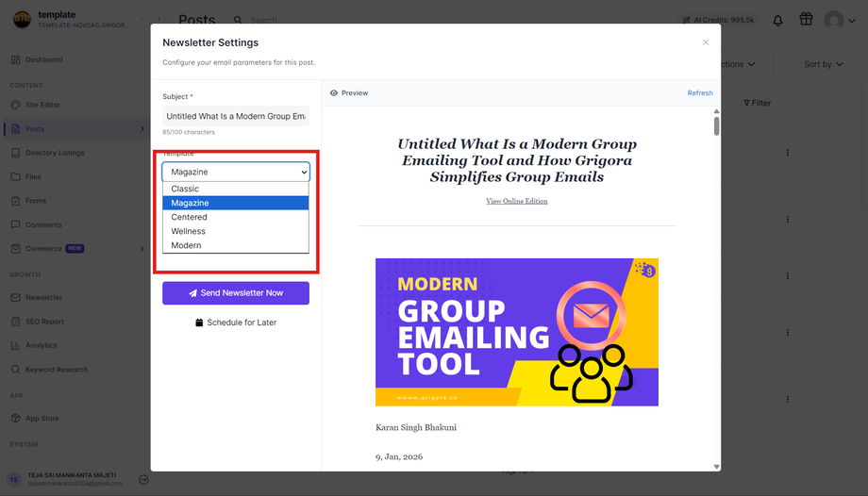Open first post row options menu
The width and height of the screenshot is (868, 496).
tap(787, 153)
